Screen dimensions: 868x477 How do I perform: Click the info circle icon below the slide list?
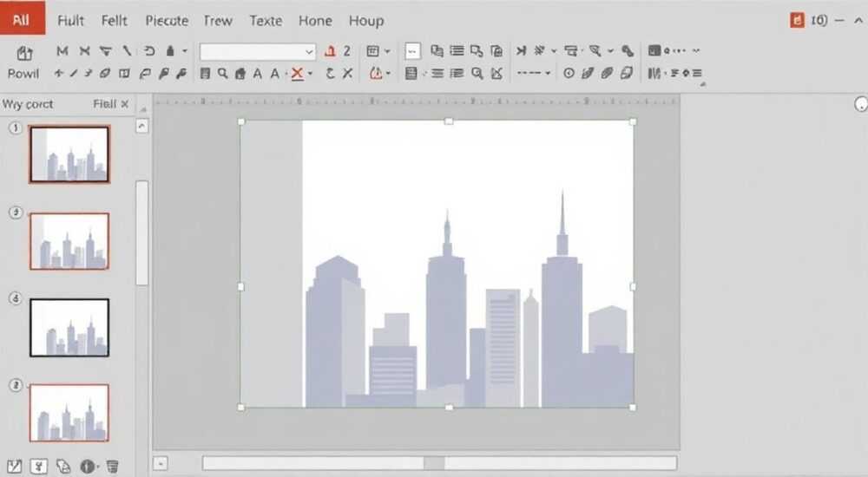(x=88, y=467)
